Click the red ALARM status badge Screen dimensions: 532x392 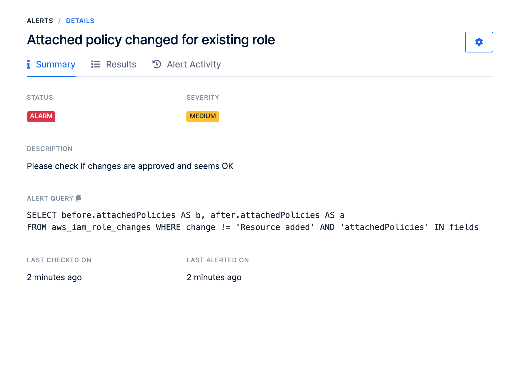41,116
